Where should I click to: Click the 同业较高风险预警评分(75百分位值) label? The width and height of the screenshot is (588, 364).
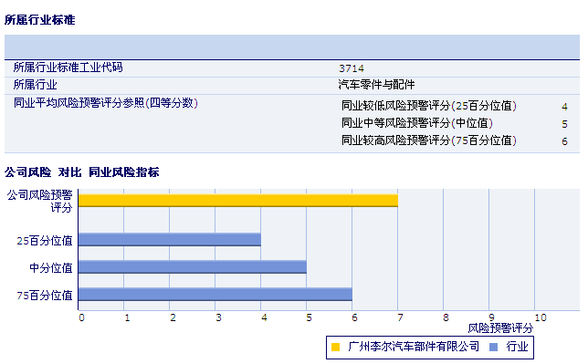[x=428, y=140]
